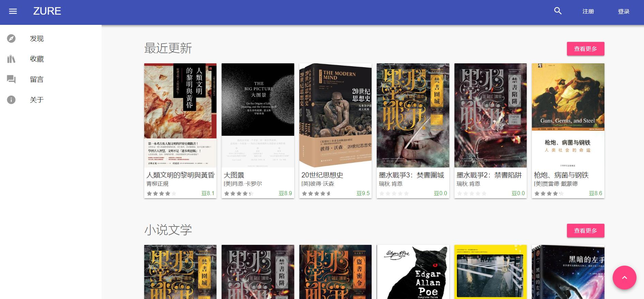Screen dimensions: 644x299
Task: Open 发现 in the sidebar
Action: [51, 38]
